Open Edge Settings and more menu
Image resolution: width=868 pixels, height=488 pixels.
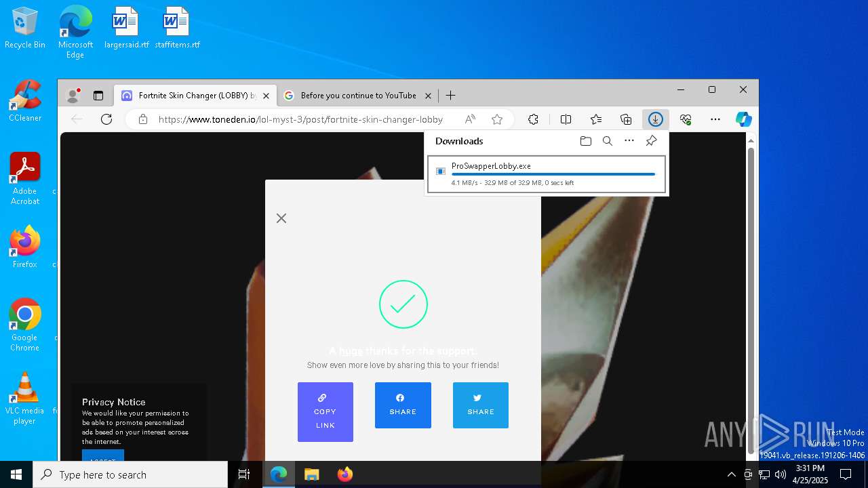coord(715,119)
